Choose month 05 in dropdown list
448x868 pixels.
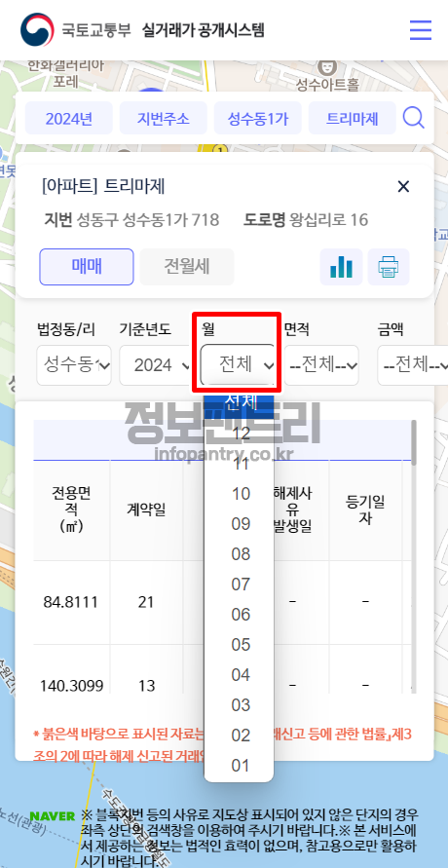point(239,645)
